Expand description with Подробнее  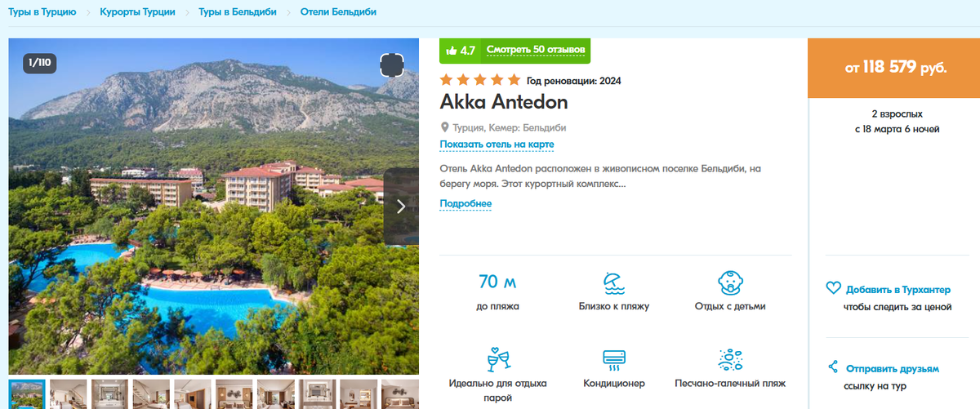click(x=465, y=203)
